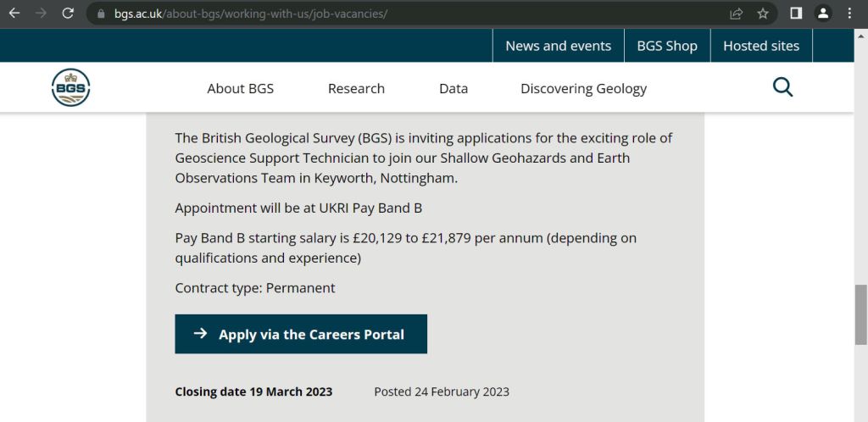
Task: Click the browser back arrow
Action: 14,14
